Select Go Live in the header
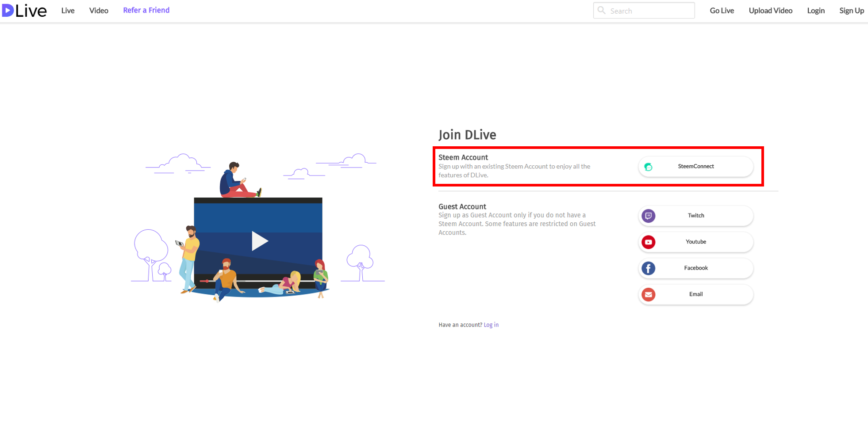The image size is (868, 430). pyautogui.click(x=722, y=11)
